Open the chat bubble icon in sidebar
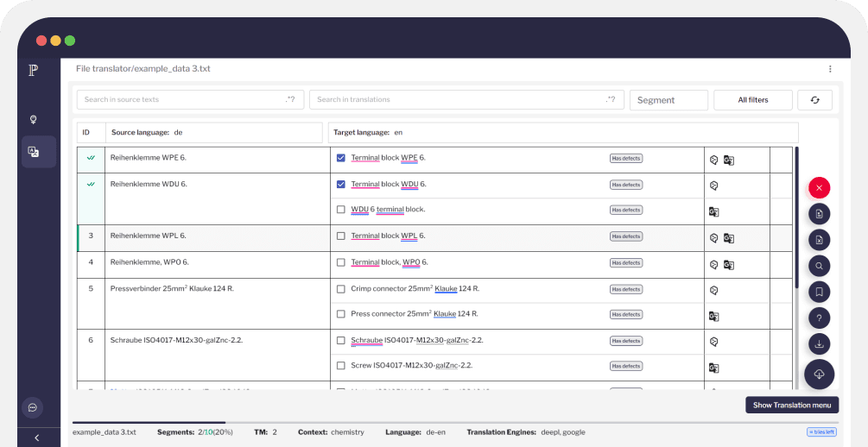Image resolution: width=868 pixels, height=447 pixels. pos(33,407)
